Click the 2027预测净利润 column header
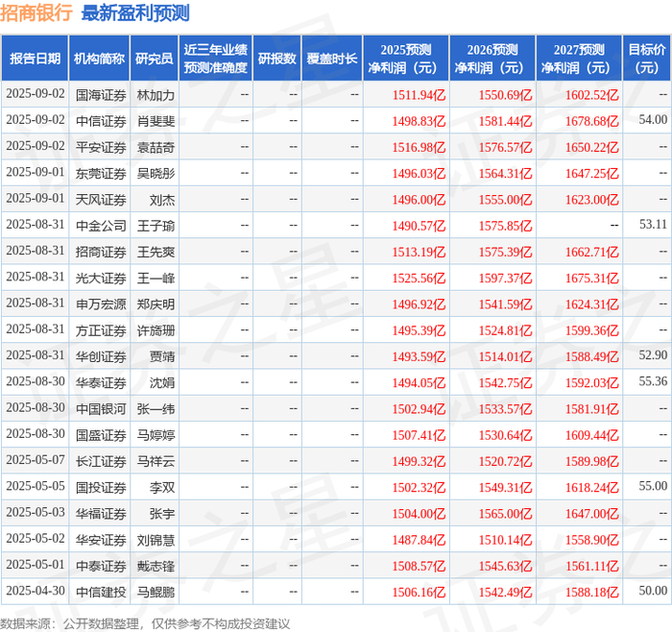 pos(578,59)
